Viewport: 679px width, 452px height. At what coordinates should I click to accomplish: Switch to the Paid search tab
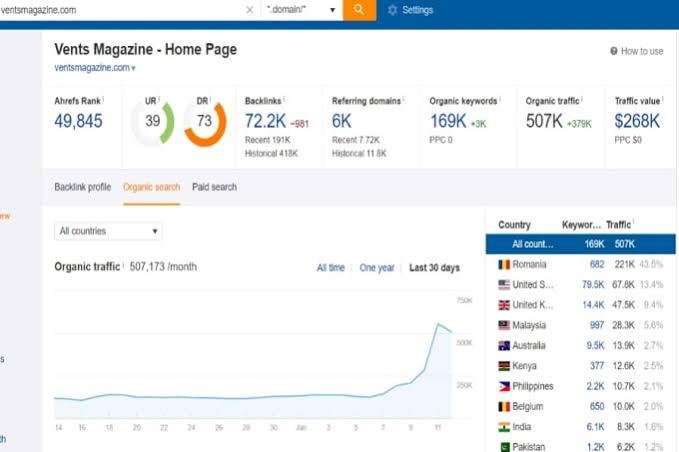(214, 187)
